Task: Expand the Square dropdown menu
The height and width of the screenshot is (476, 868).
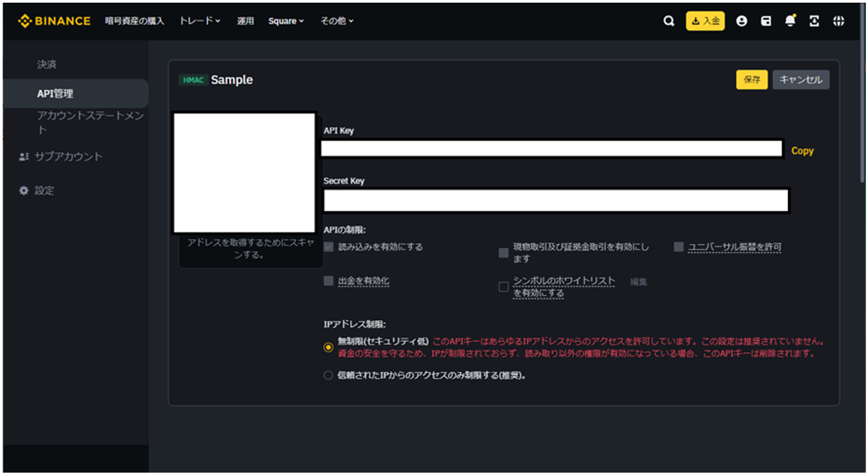Action: click(x=286, y=21)
